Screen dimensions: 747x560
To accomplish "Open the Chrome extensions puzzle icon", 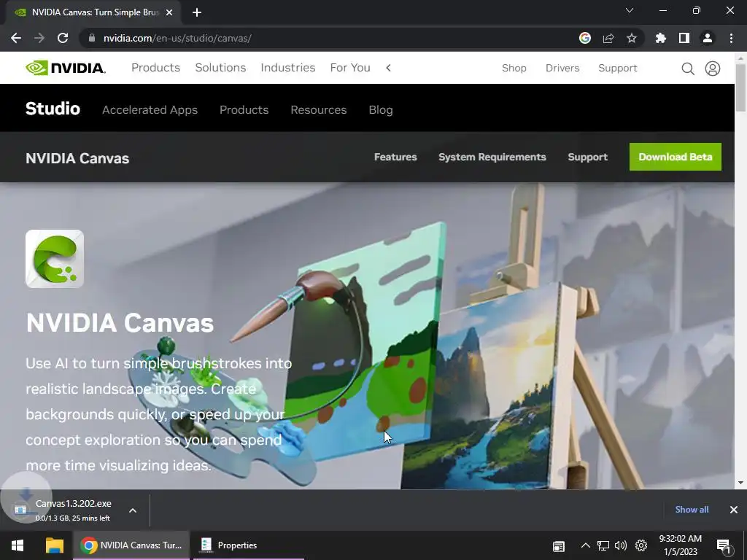I will pos(660,38).
